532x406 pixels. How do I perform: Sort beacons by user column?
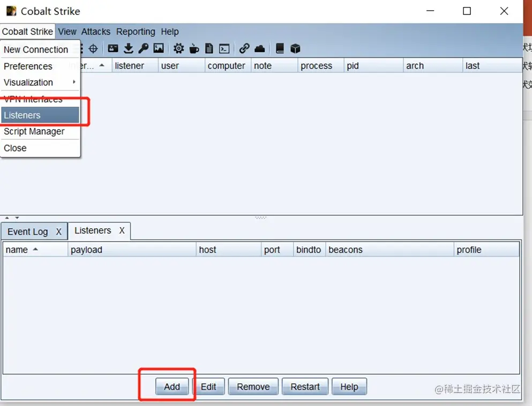182,65
